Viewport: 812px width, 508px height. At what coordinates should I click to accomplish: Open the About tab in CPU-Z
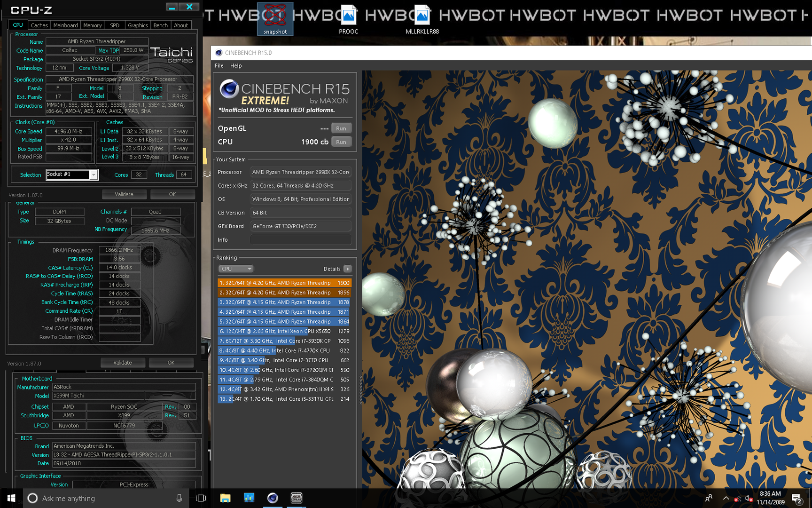click(181, 25)
